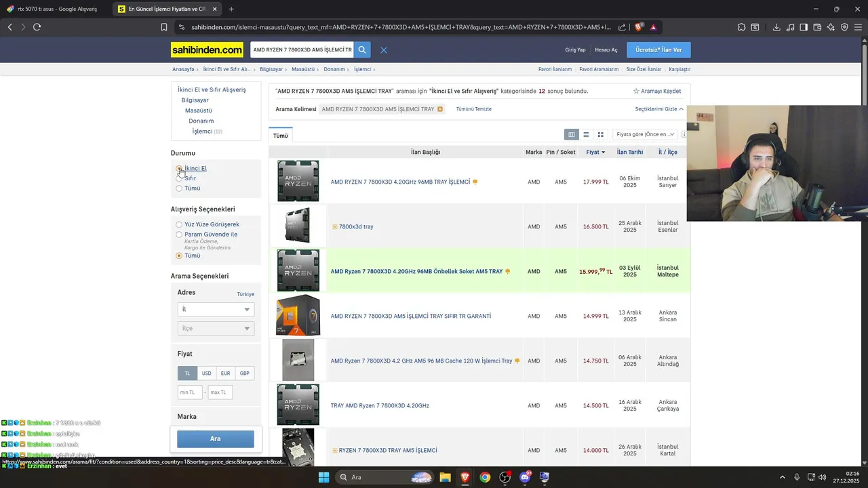Switch to list view icon
Screen dimensions: 868x488
[586, 134]
